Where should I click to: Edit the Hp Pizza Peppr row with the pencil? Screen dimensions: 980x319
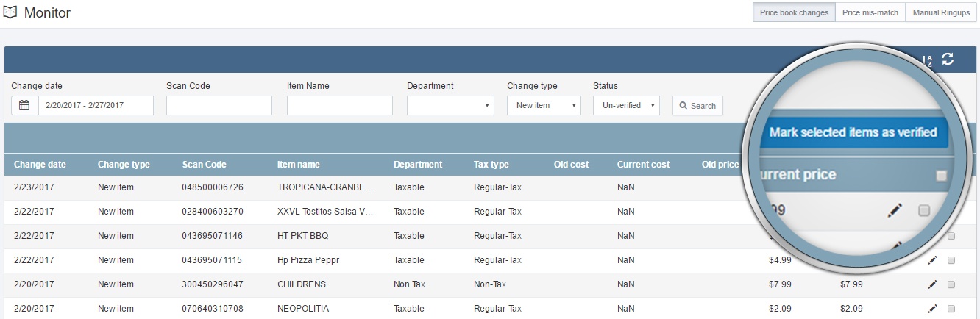click(x=933, y=260)
